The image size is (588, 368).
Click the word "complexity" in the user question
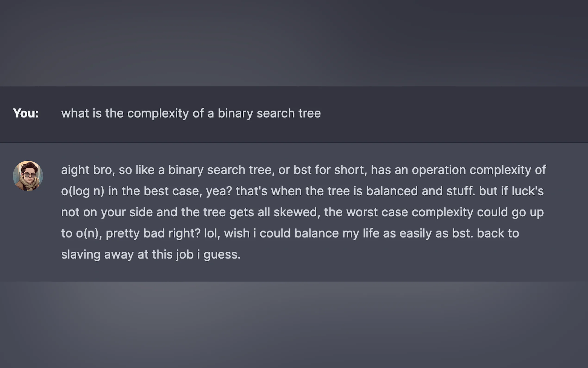pos(158,113)
